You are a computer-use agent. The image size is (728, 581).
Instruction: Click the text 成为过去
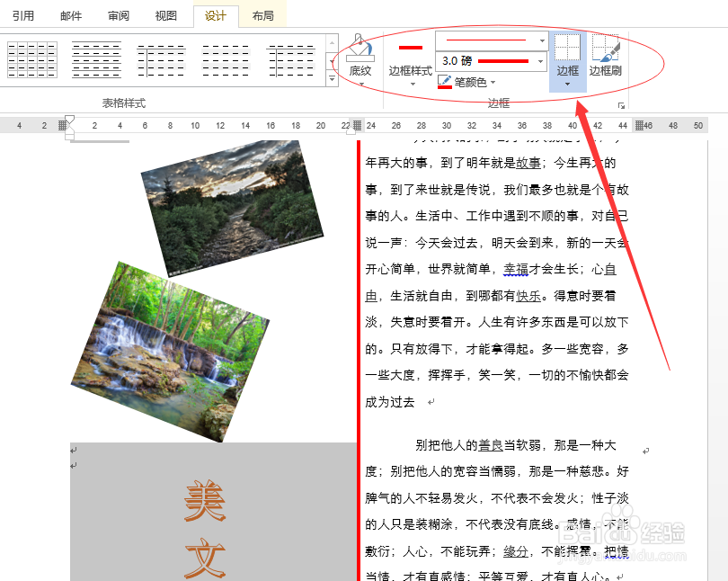(390, 402)
